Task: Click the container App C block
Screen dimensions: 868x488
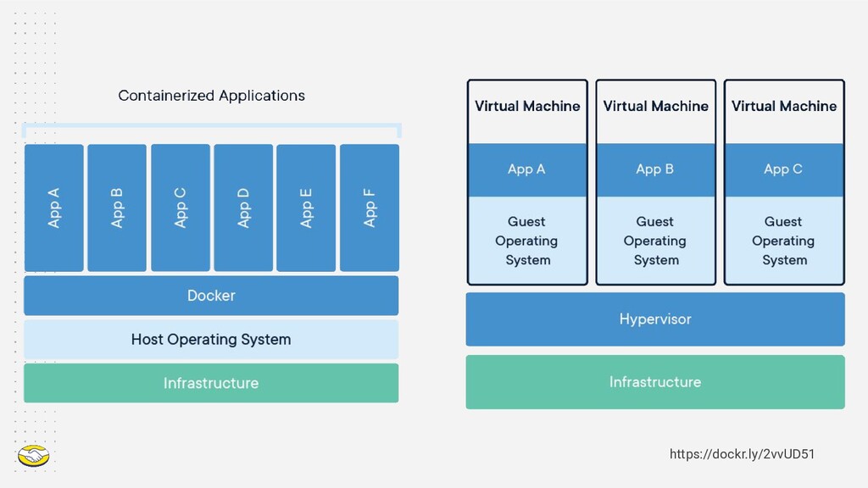Action: pyautogui.click(x=181, y=208)
